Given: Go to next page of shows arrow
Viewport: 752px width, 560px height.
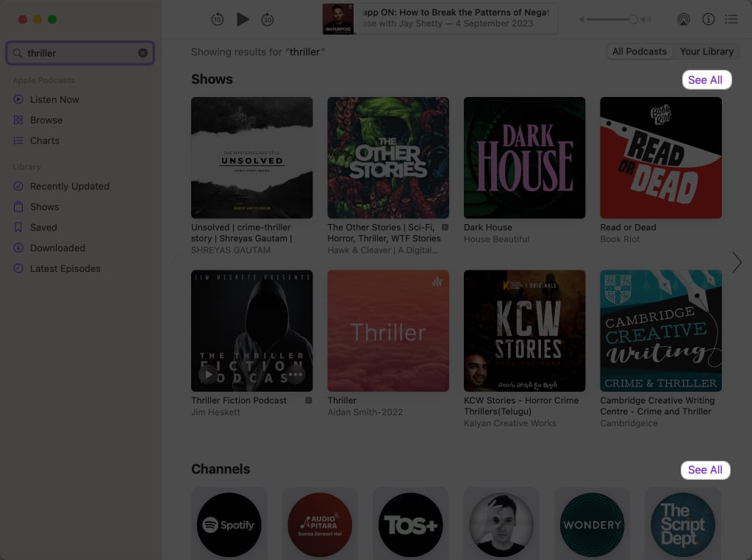Looking at the screenshot, I should [737, 262].
